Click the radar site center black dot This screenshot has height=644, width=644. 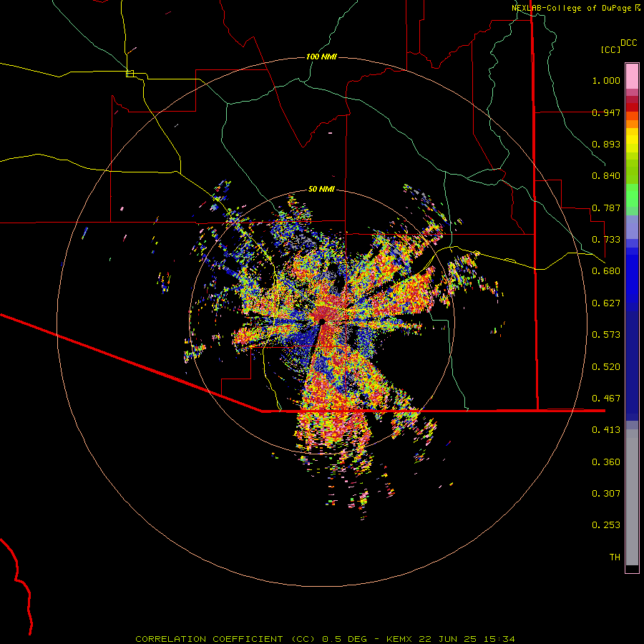[x=322, y=321]
